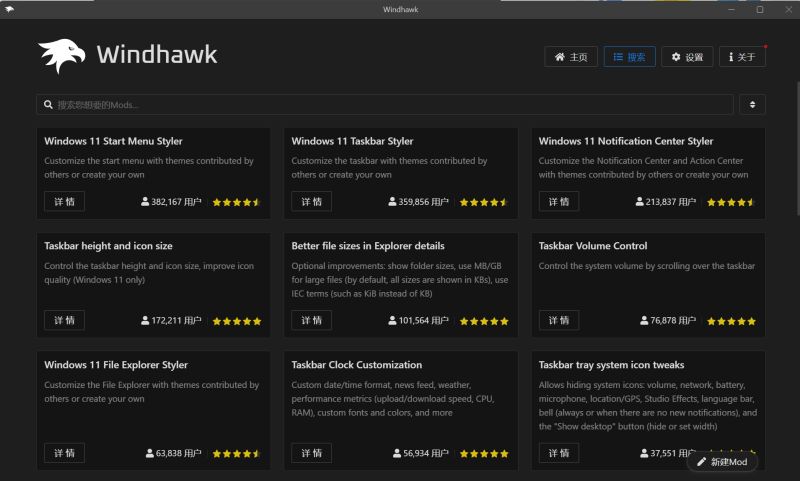Click the 172,211 用户 user count
Image resolution: width=800 pixels, height=481 pixels.
pos(171,321)
